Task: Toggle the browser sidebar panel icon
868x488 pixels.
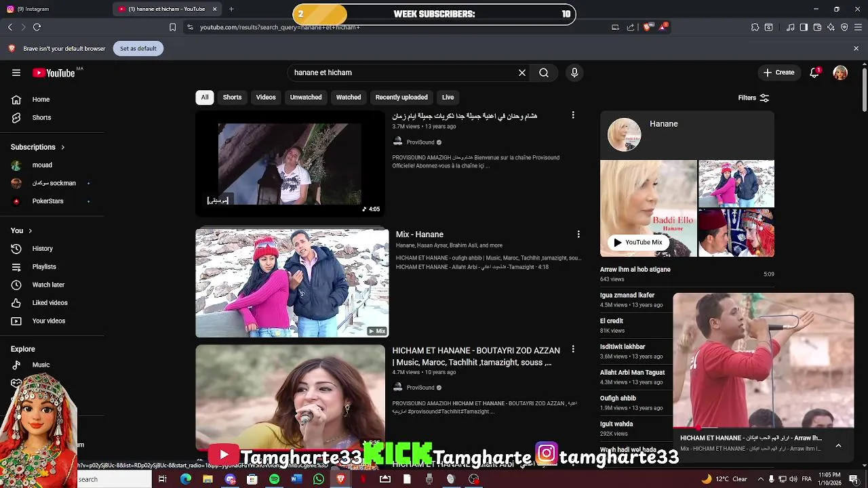Action: click(804, 27)
